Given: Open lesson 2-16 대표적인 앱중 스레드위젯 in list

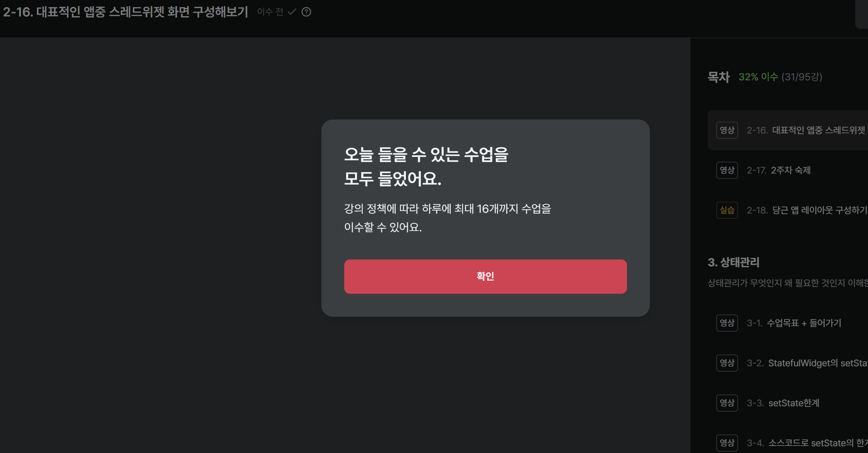Looking at the screenshot, I should [788, 130].
